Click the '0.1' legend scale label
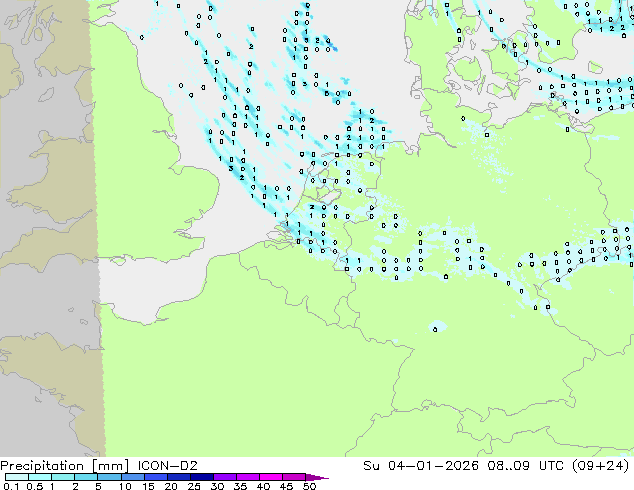 11,486
